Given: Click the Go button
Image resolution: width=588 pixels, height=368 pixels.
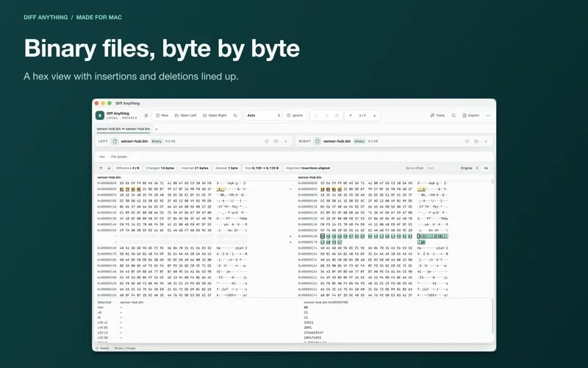Looking at the screenshot, I should click(486, 169).
